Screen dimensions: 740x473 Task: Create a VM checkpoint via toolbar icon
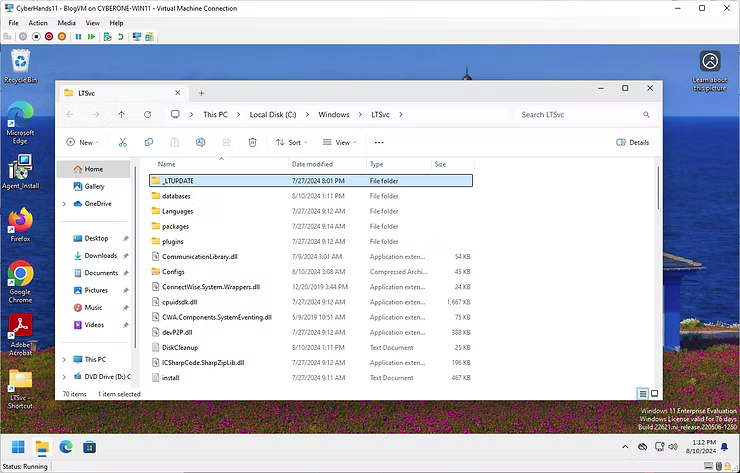pos(108,36)
